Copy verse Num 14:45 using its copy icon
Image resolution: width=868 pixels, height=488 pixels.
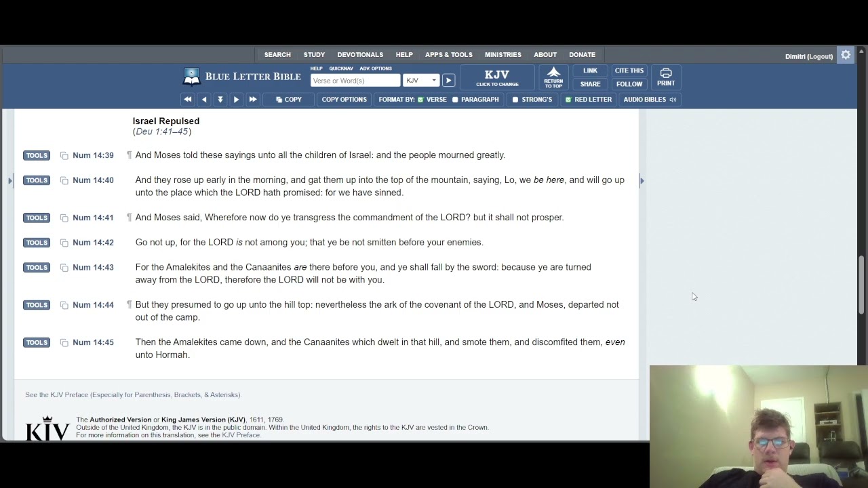tap(64, 343)
